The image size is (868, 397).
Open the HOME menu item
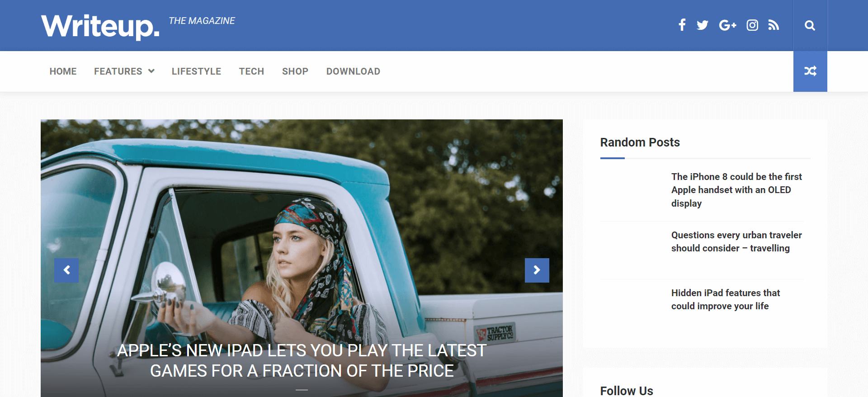click(63, 71)
